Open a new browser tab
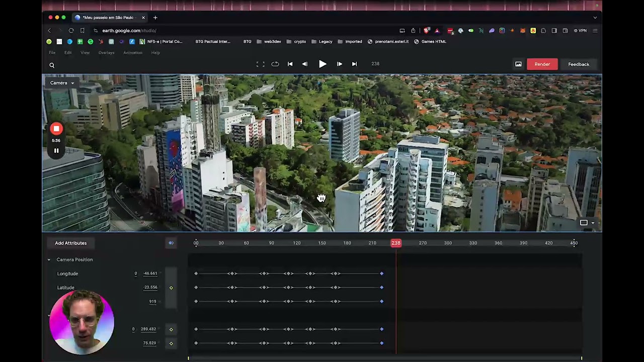The image size is (644, 362). click(x=155, y=18)
